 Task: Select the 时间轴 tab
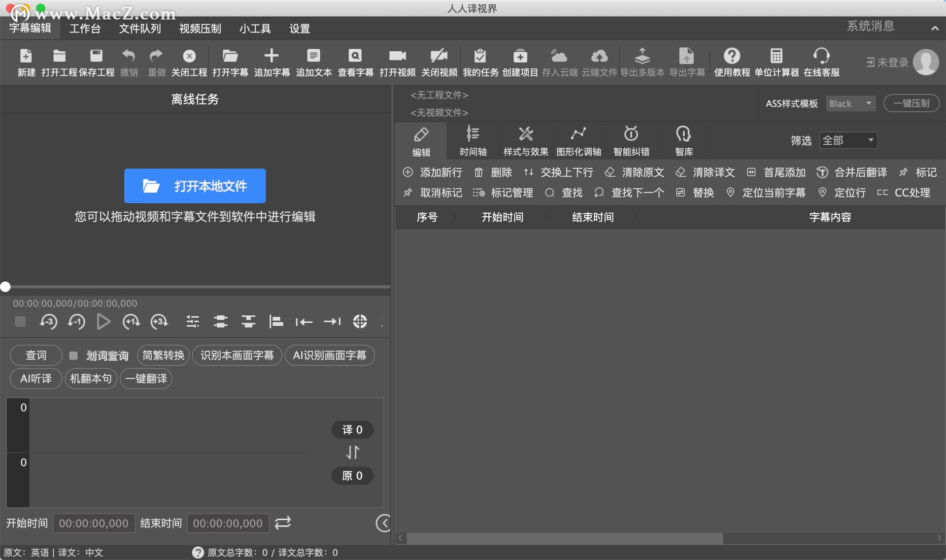(473, 141)
